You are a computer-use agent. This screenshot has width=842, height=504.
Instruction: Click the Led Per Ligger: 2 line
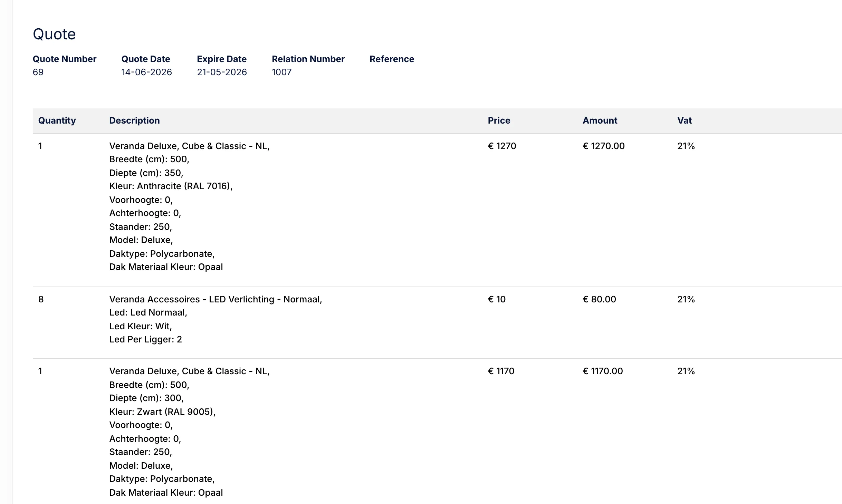145,339
